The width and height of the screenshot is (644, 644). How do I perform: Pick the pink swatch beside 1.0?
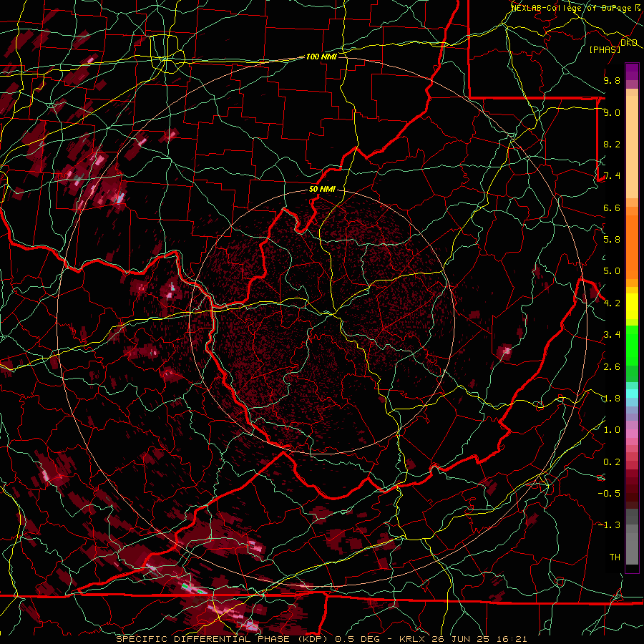click(x=632, y=434)
